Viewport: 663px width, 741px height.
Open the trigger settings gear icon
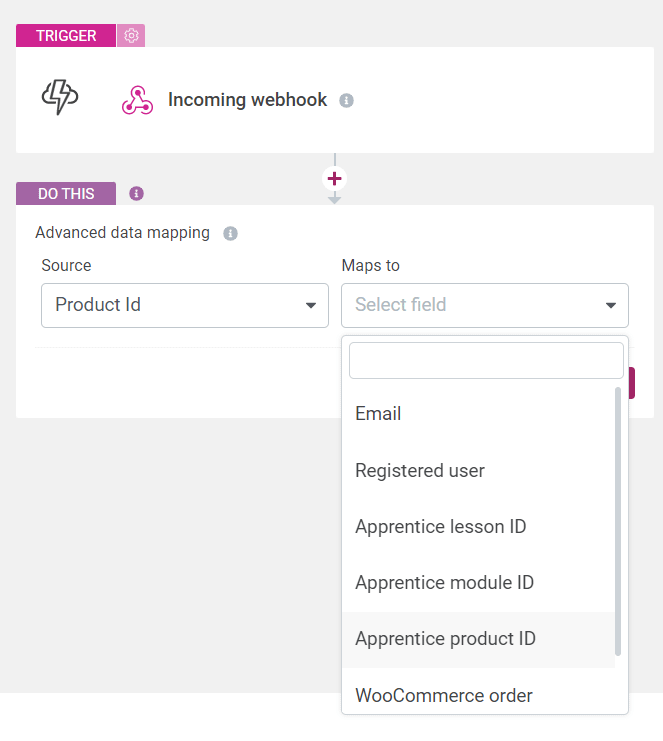coord(131,35)
